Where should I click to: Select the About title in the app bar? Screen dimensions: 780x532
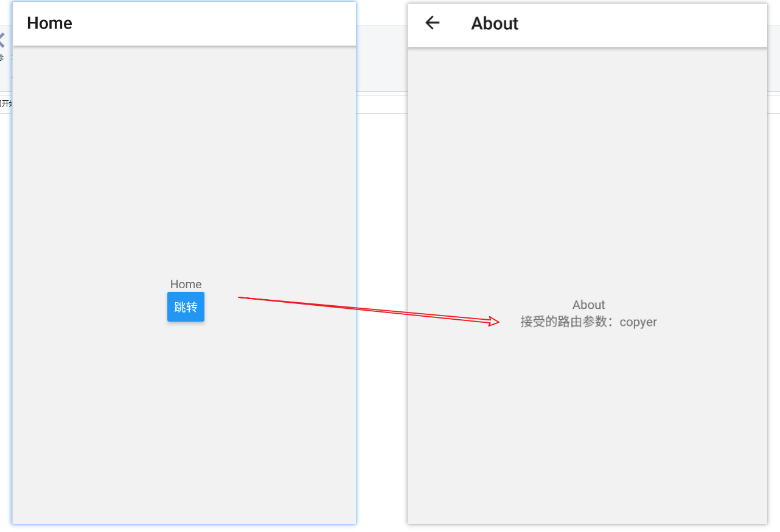495,23
